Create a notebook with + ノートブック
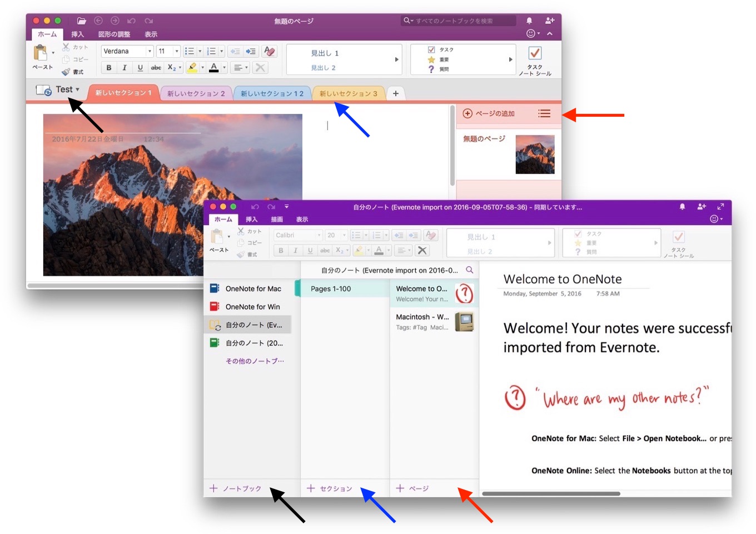Viewport: 756px width, 534px height. 236,488
